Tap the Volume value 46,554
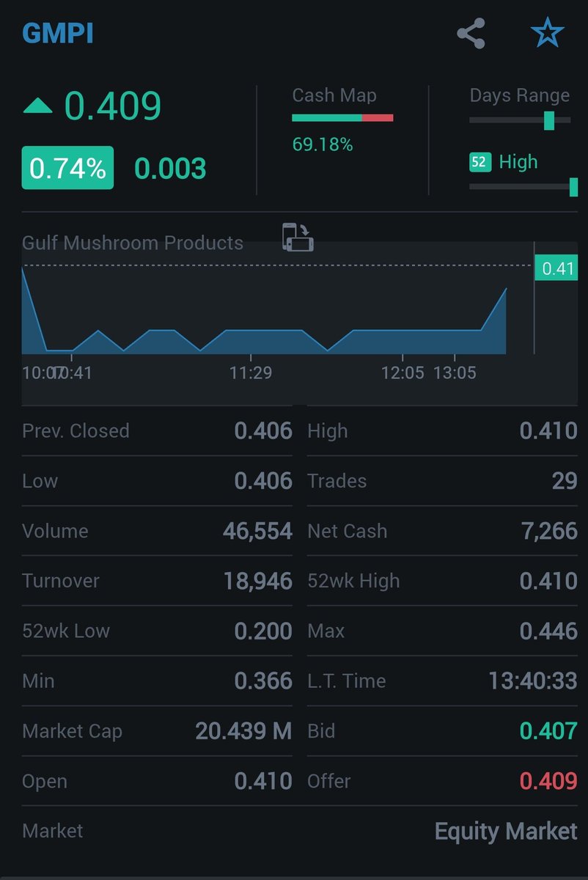Image resolution: width=588 pixels, height=880 pixels. (257, 531)
